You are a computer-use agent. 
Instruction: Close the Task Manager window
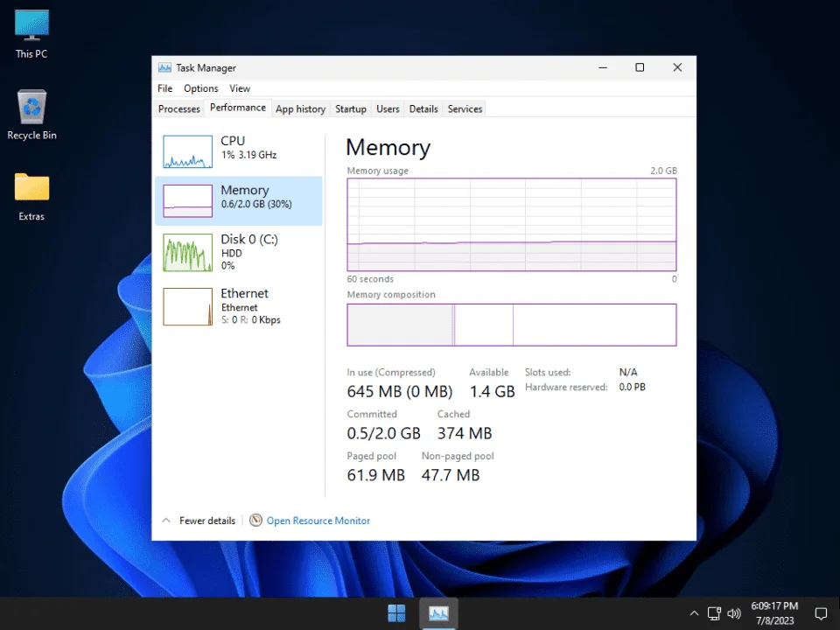(677, 67)
